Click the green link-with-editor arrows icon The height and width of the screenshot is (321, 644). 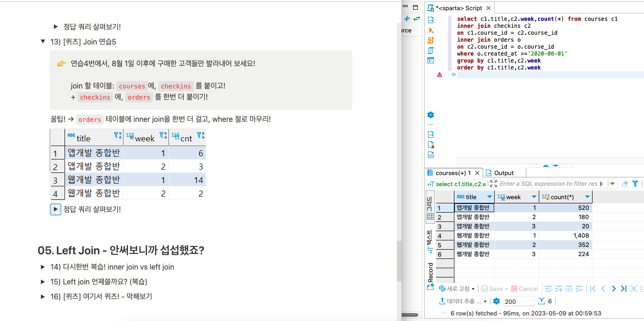click(417, 19)
